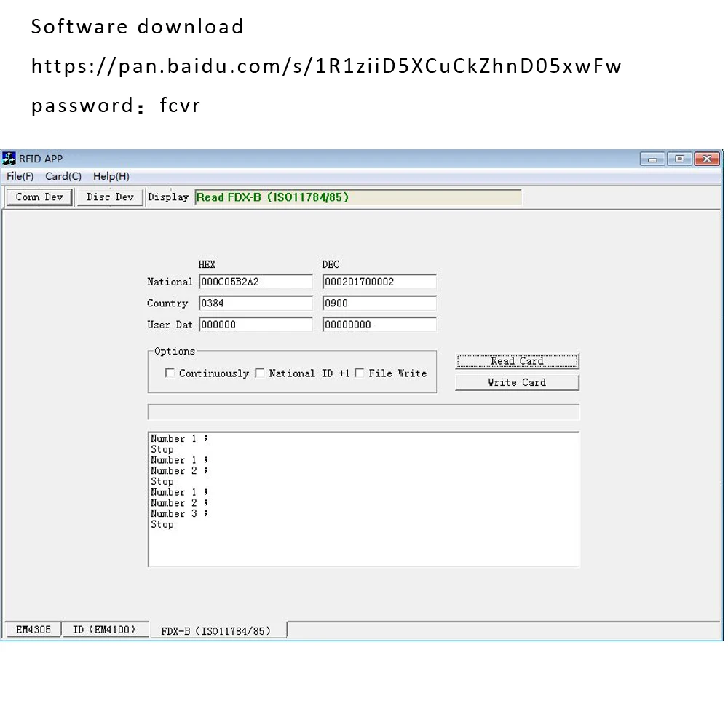Click the Conn Dev button
The width and height of the screenshot is (728, 728).
39,197
